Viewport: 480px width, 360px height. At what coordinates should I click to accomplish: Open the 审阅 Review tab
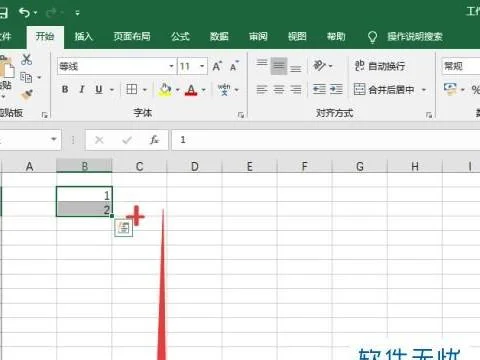point(258,36)
